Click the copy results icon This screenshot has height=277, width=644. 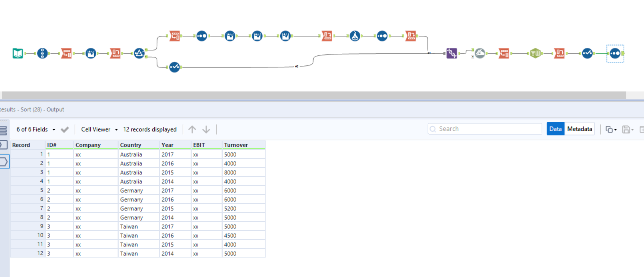(x=610, y=129)
